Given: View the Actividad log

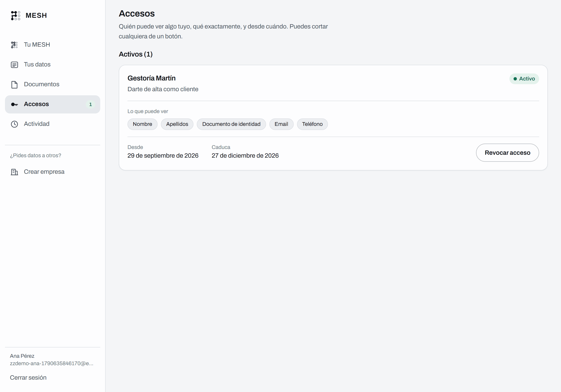Looking at the screenshot, I should (x=53, y=124).
